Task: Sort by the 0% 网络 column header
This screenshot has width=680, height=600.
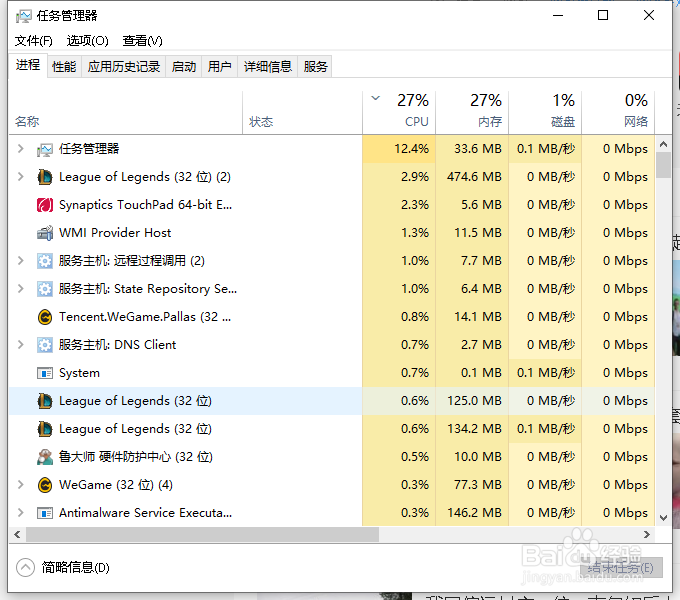Action: [x=618, y=113]
